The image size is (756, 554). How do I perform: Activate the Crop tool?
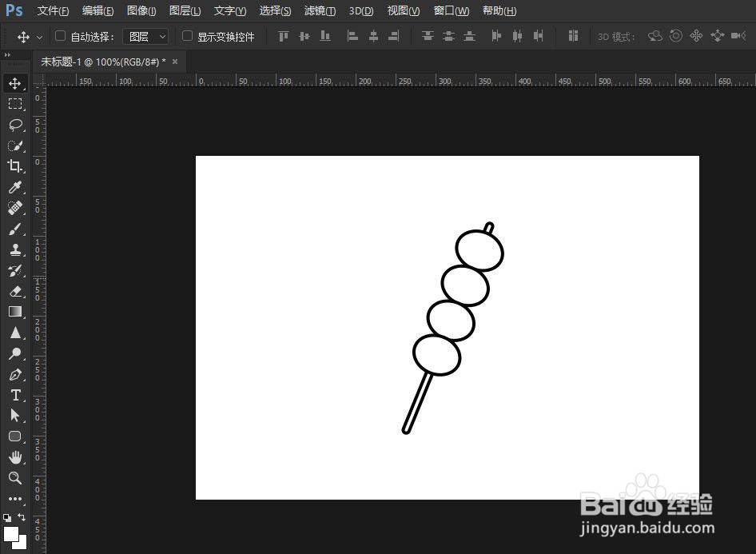point(15,166)
